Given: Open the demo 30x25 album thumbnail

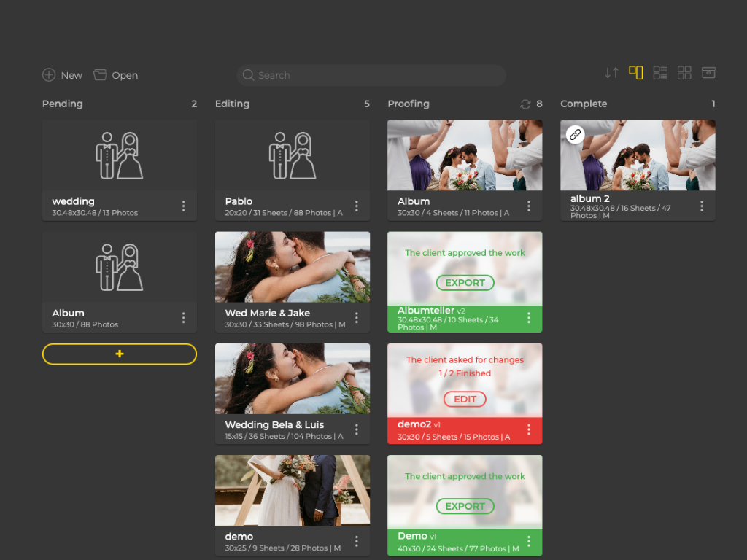Looking at the screenshot, I should [293, 491].
